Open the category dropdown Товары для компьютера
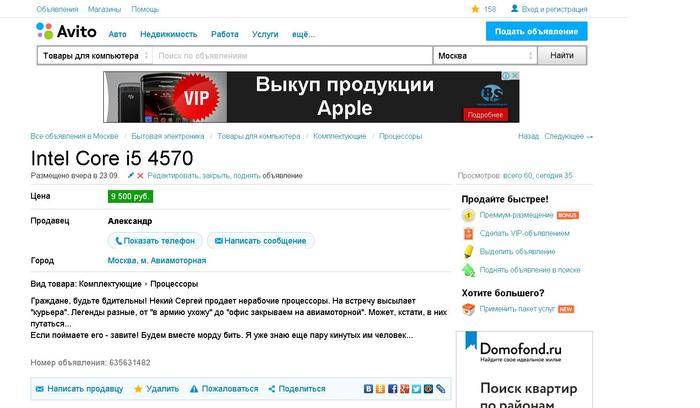 95,56
